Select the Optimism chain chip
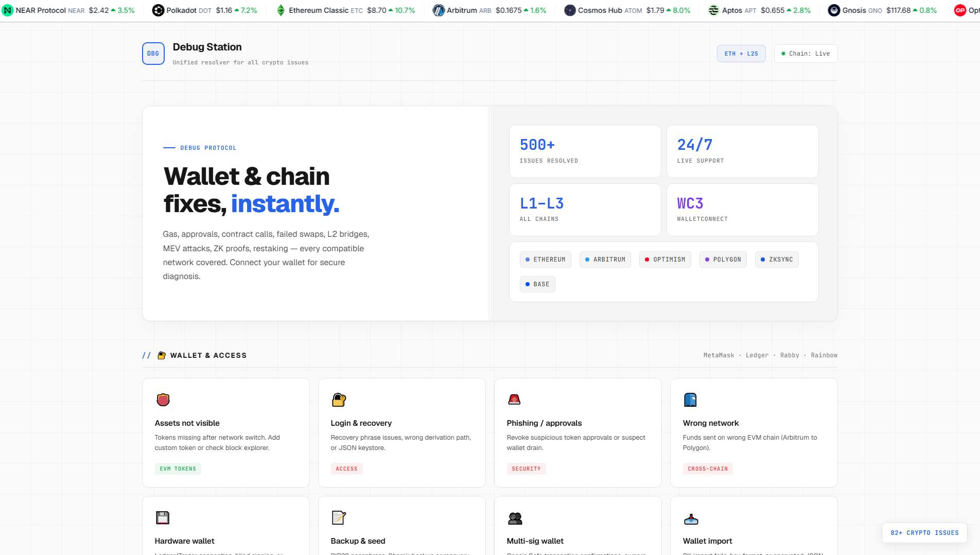The image size is (980, 555). pos(665,259)
